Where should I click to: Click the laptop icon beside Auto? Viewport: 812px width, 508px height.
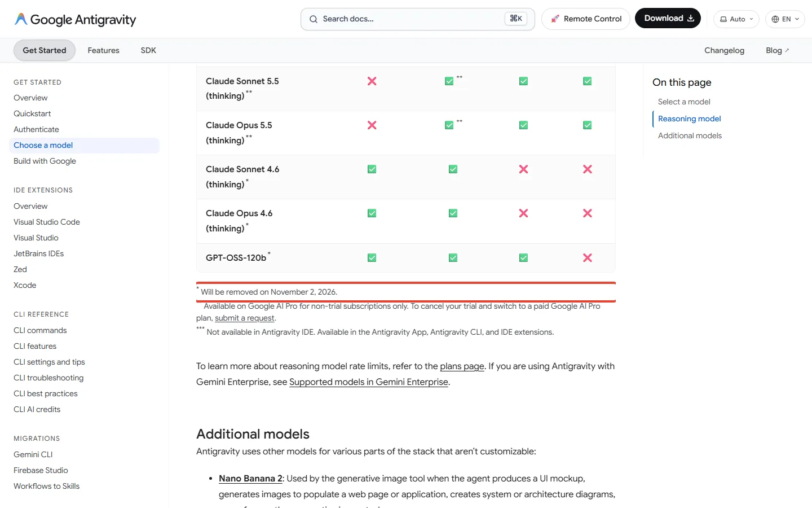pos(723,19)
